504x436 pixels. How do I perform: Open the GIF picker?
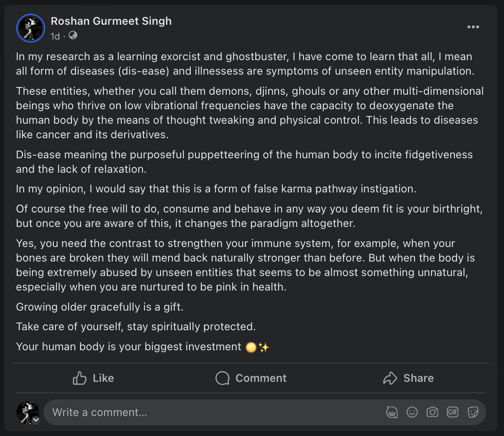[452, 412]
